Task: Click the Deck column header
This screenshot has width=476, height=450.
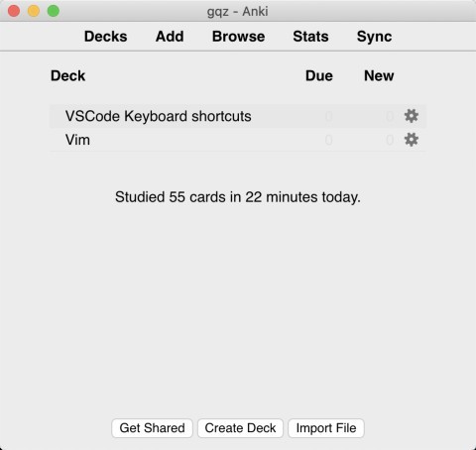Action: (x=68, y=75)
